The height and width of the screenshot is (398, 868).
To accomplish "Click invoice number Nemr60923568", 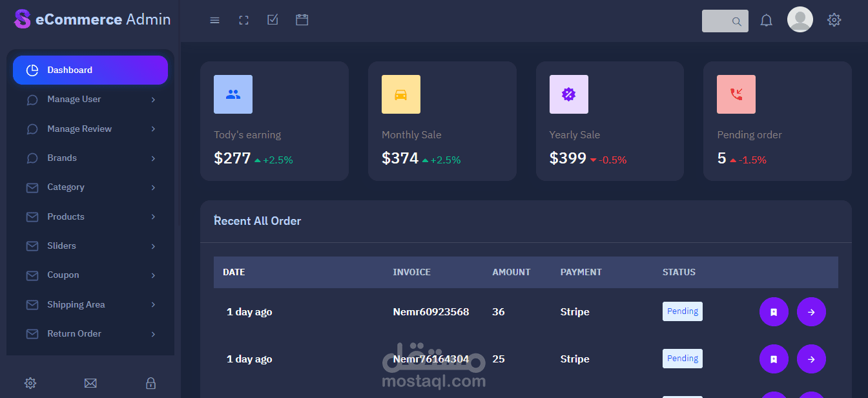I will click(x=431, y=312).
